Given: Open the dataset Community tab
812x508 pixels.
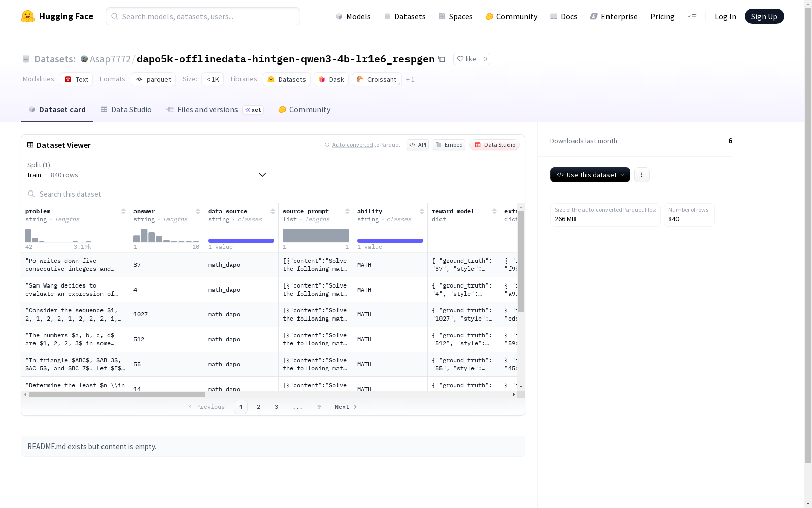Looking at the screenshot, I should pyautogui.click(x=304, y=110).
